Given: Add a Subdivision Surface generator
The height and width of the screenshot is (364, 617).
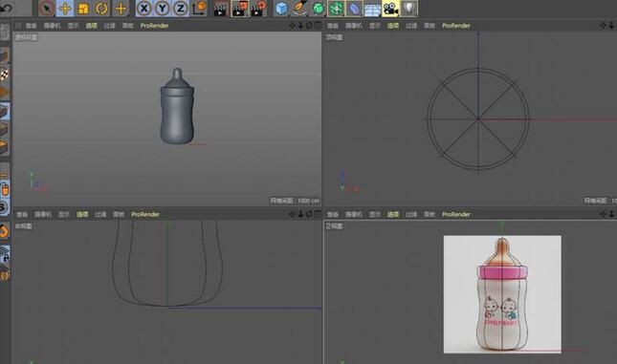Looking at the screenshot, I should 318,9.
